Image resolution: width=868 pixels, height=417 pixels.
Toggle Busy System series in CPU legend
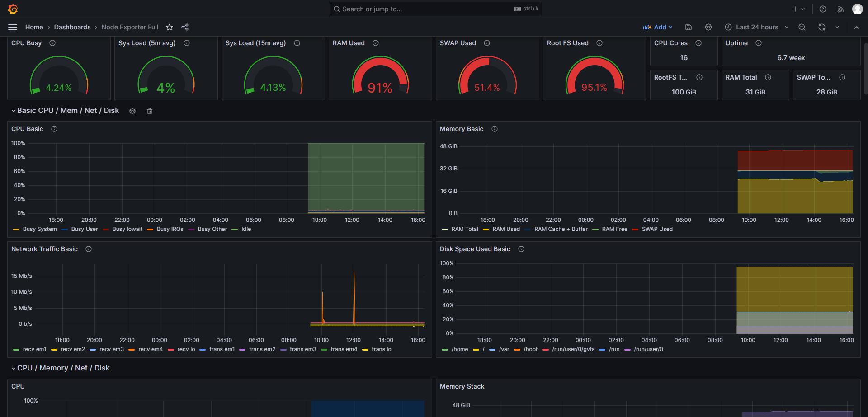point(40,229)
